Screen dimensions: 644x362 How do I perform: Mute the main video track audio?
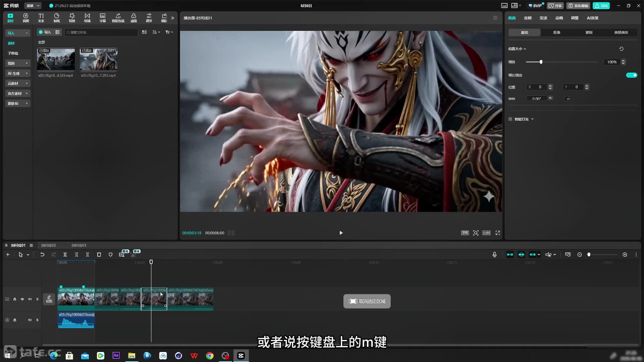30,299
